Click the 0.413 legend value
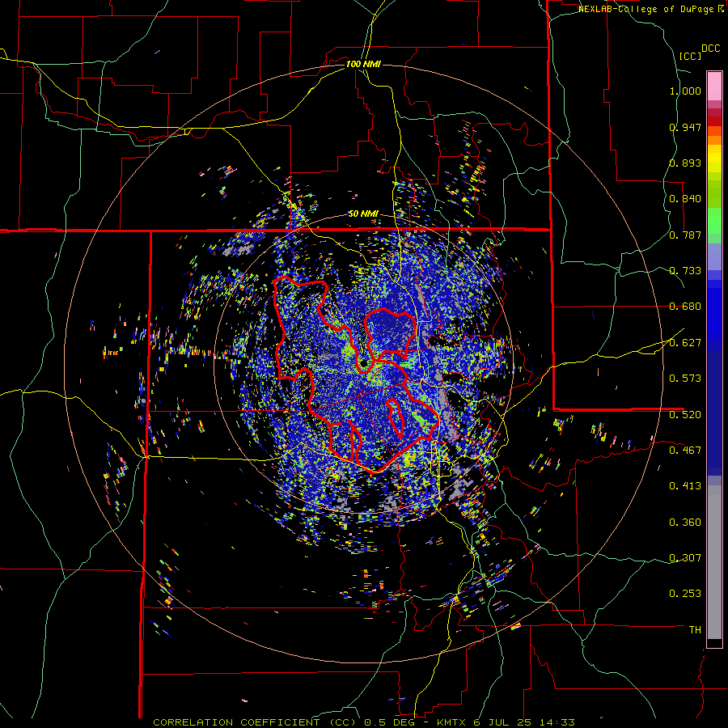Viewport: 728px width, 728px height. pos(685,486)
